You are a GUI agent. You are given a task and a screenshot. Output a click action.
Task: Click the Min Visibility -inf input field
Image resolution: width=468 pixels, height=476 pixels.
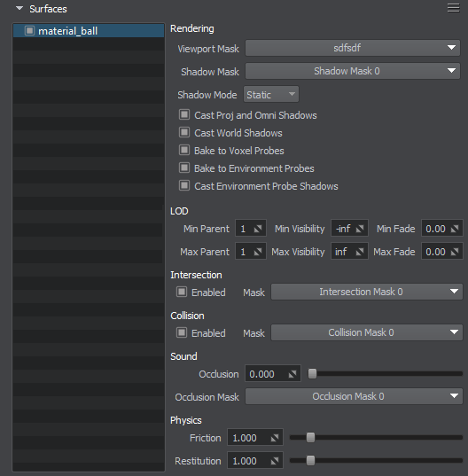pyautogui.click(x=349, y=229)
